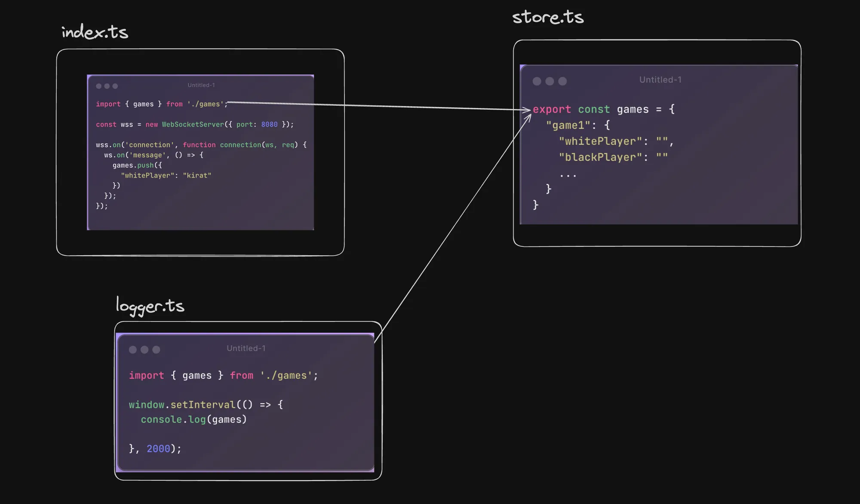Click the rightmost window dot in the store.ts snippet
Viewport: 860px width, 504px height.
tap(562, 81)
